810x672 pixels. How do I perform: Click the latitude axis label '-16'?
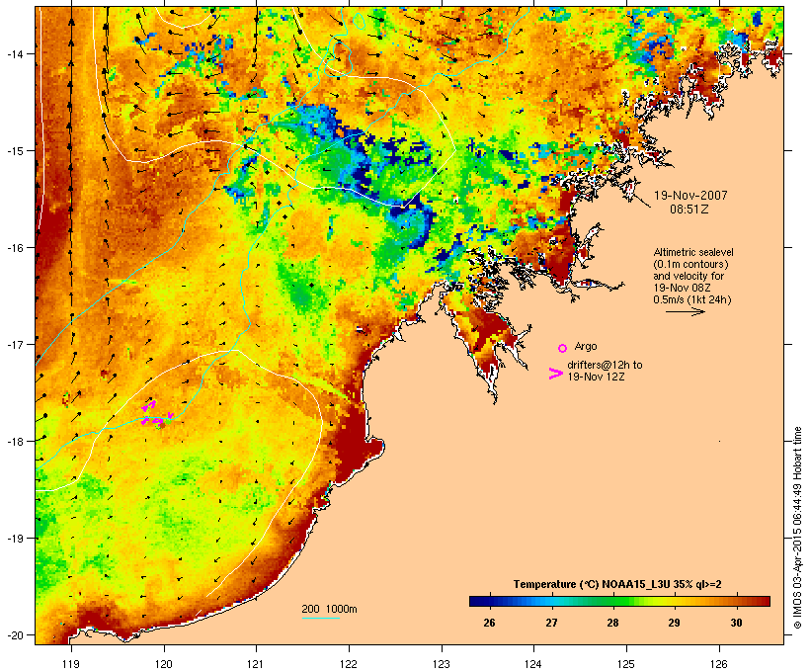pos(14,248)
